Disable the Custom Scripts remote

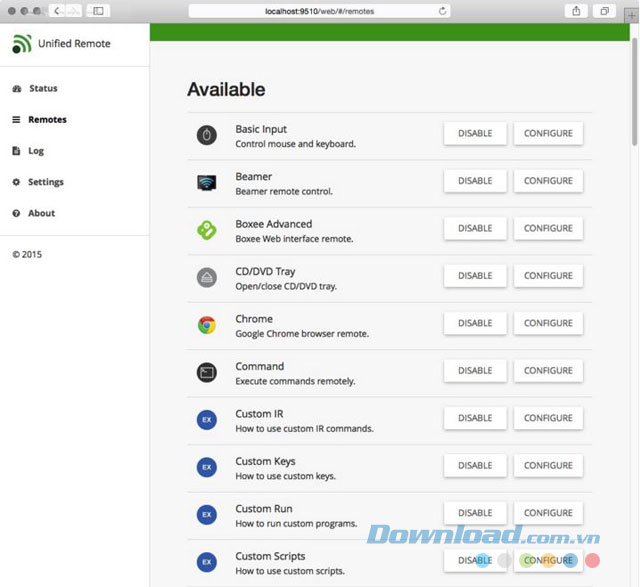click(x=475, y=560)
